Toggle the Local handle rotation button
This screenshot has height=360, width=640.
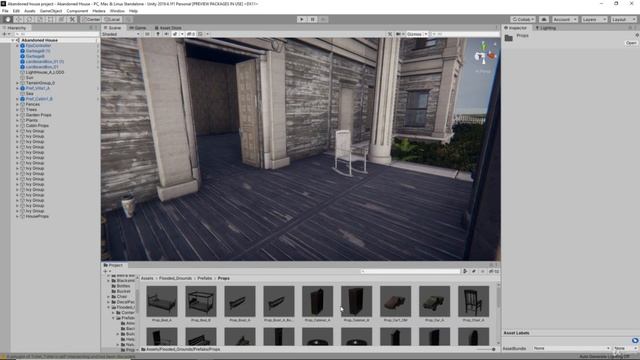click(x=112, y=19)
